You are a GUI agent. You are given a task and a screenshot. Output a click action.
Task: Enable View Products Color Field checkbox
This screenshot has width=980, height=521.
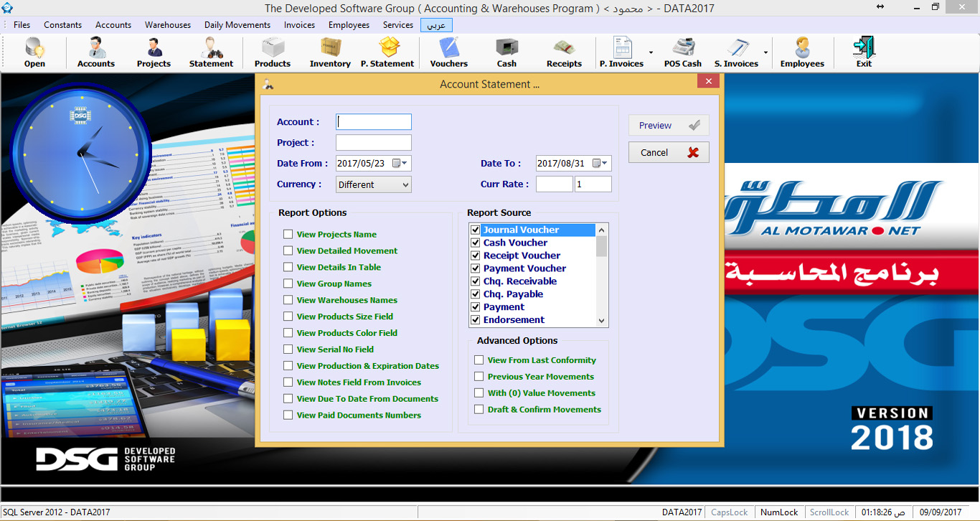point(288,333)
